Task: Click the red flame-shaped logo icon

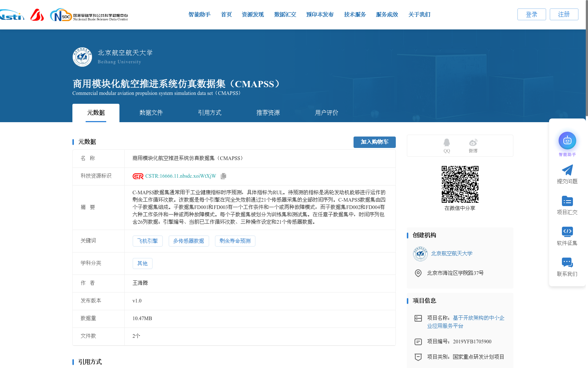Action: coord(37,15)
